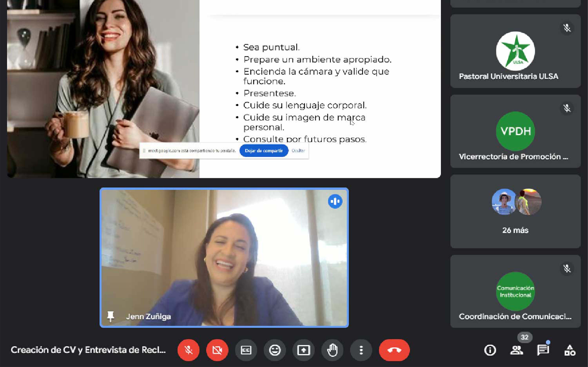Click the Comunicación Institucional participant tile
588x367 pixels.
tap(515, 291)
